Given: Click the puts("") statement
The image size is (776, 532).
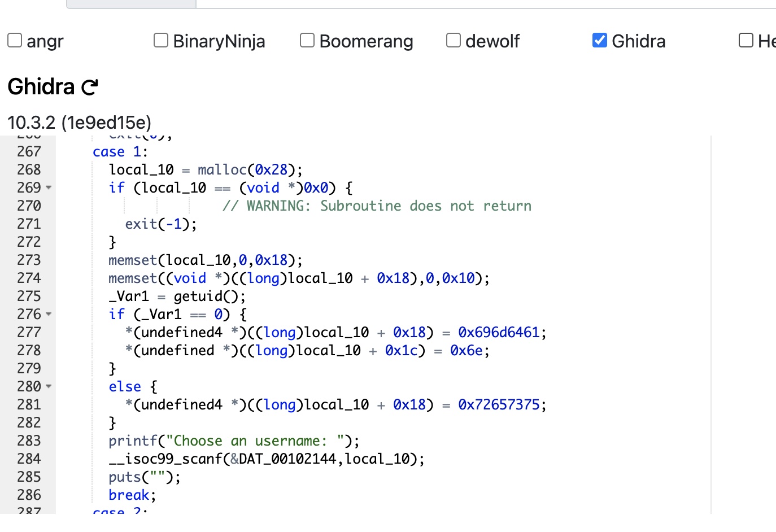Looking at the screenshot, I should click(x=145, y=477).
